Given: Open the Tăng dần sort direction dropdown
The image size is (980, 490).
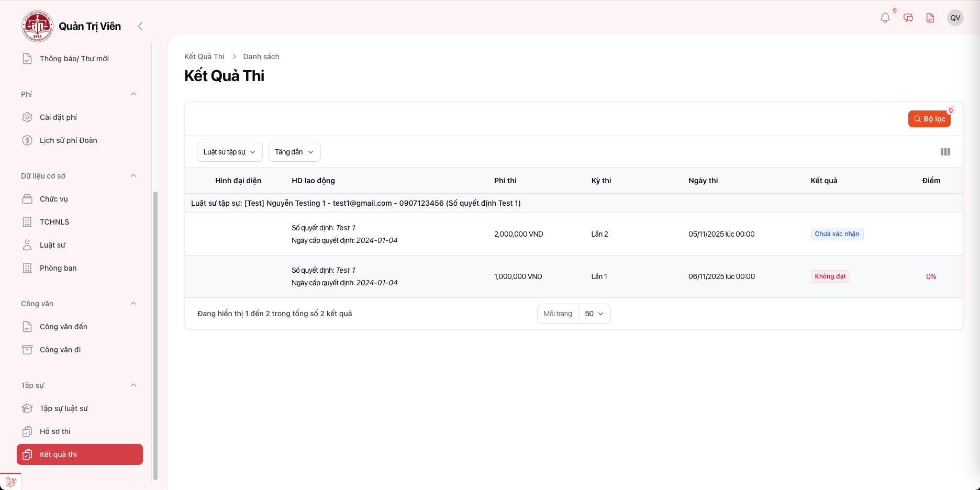Looking at the screenshot, I should [294, 152].
